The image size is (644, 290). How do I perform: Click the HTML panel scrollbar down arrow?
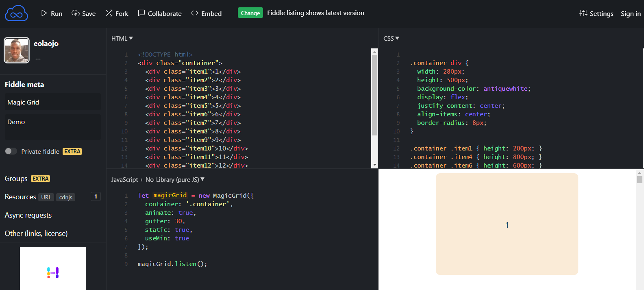[374, 165]
